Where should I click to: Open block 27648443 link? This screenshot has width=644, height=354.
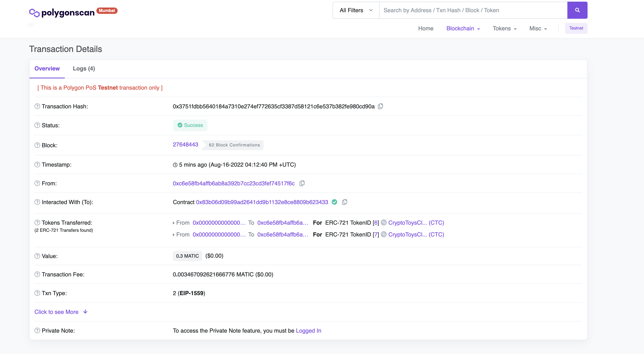tap(185, 144)
